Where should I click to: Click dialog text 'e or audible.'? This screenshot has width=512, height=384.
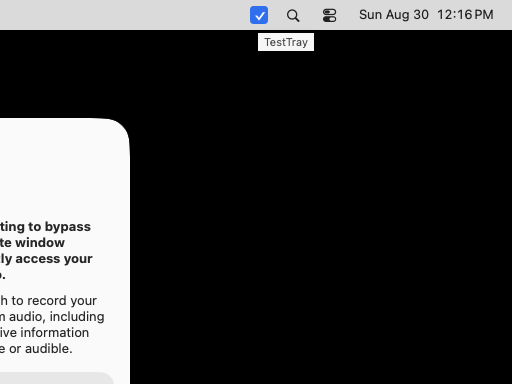[36, 349]
